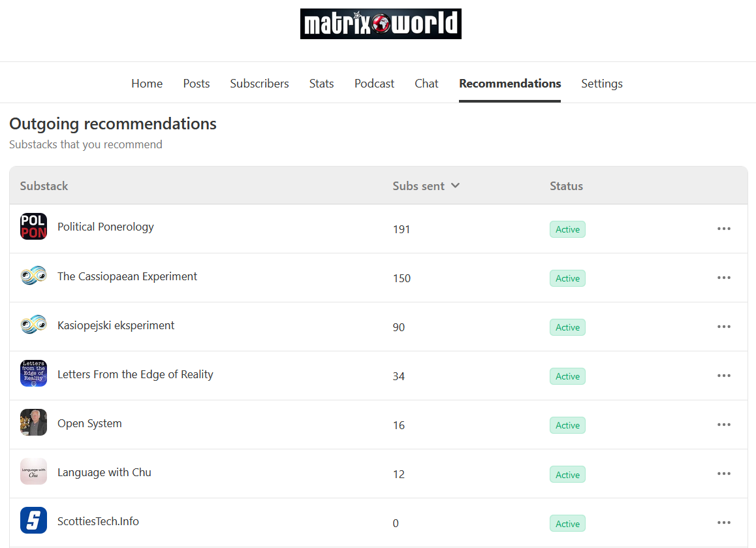Open three-dot menu for Kasiopejski eksperiment
The image size is (756, 548).
click(723, 327)
